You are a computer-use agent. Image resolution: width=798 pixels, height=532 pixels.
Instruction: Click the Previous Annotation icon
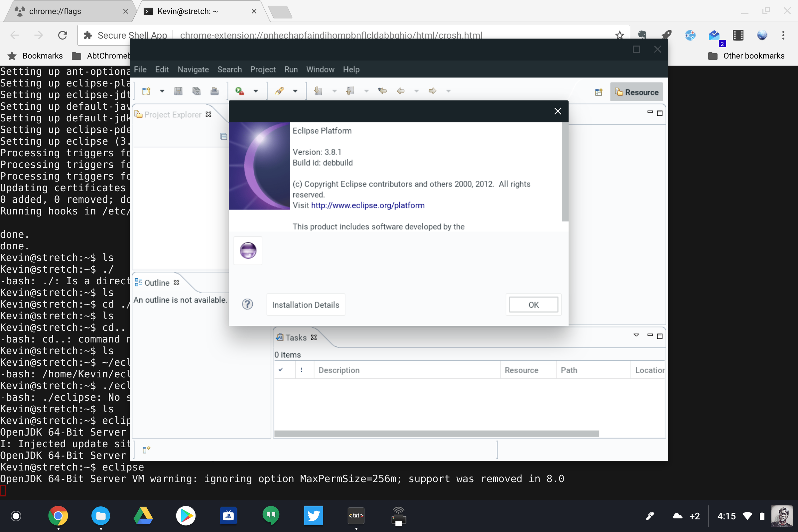point(350,91)
